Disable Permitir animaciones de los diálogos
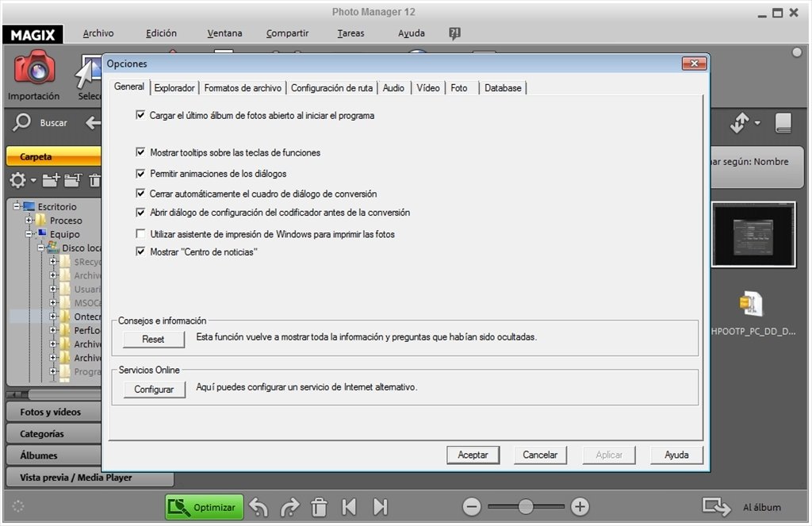This screenshot has width=812, height=526. click(x=140, y=173)
